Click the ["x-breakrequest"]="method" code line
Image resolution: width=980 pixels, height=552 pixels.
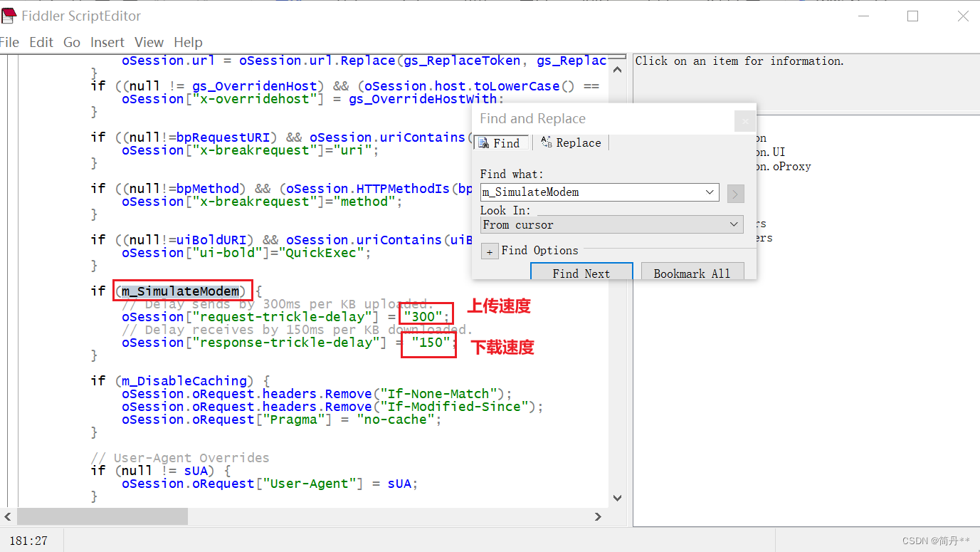(262, 202)
